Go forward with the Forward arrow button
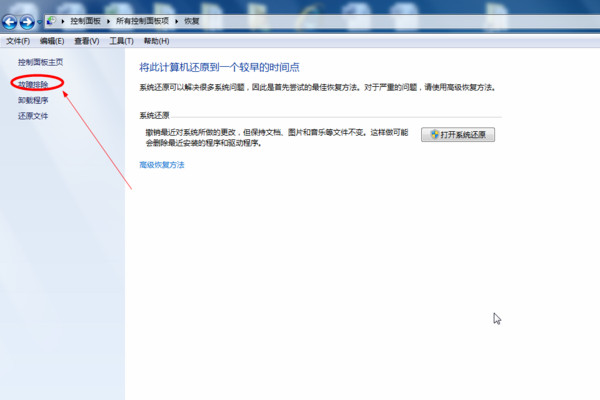The image size is (600, 400). 27,22
